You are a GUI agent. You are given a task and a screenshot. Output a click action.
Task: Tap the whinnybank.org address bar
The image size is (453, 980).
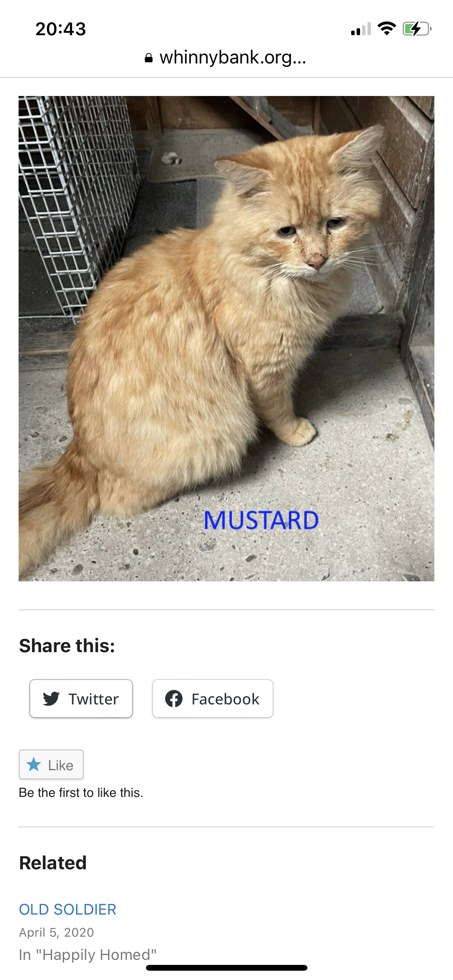point(226,58)
